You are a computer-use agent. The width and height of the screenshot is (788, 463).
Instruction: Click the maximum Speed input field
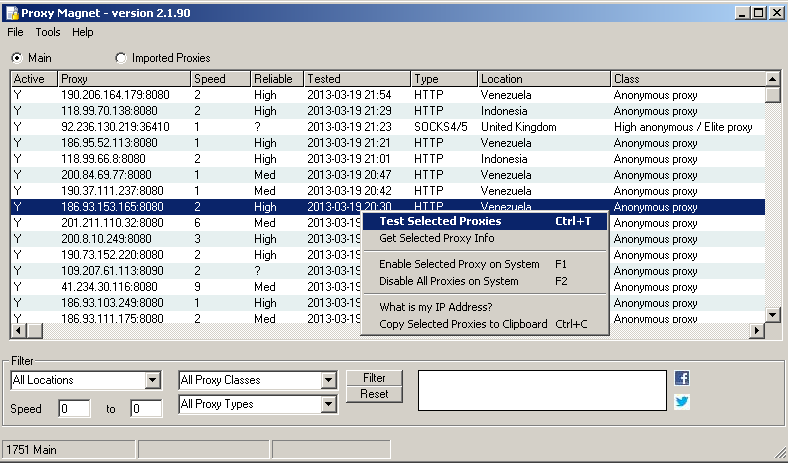[x=146, y=409]
